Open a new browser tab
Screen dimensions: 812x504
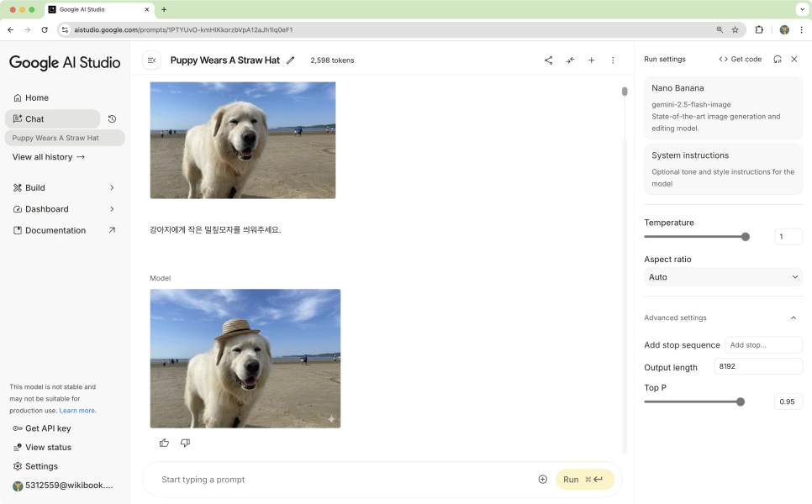click(x=164, y=9)
